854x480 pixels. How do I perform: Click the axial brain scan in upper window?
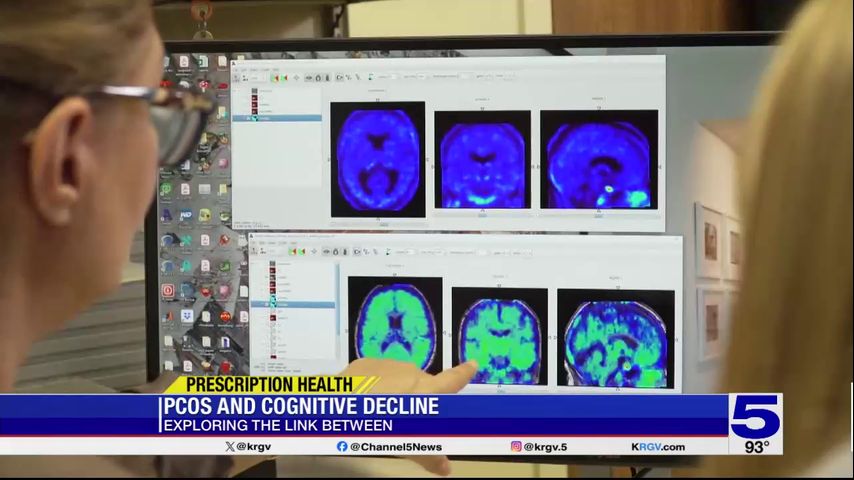(x=378, y=159)
